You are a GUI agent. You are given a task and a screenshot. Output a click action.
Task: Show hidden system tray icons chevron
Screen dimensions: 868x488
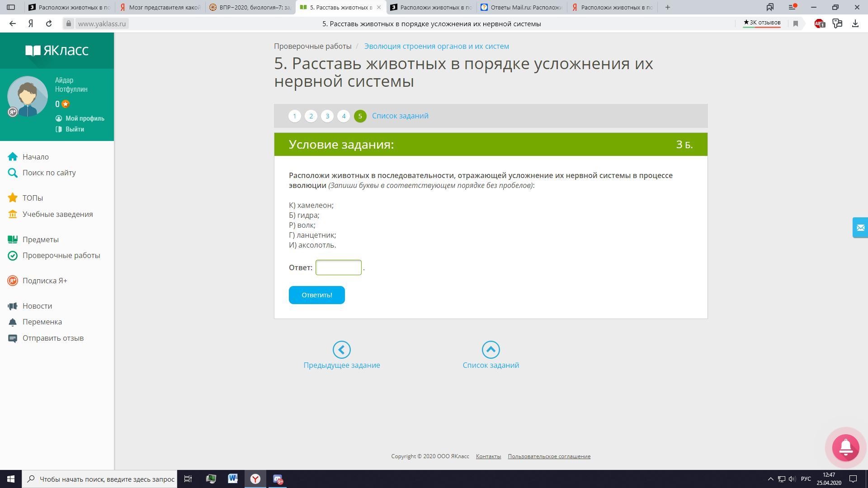(x=770, y=479)
